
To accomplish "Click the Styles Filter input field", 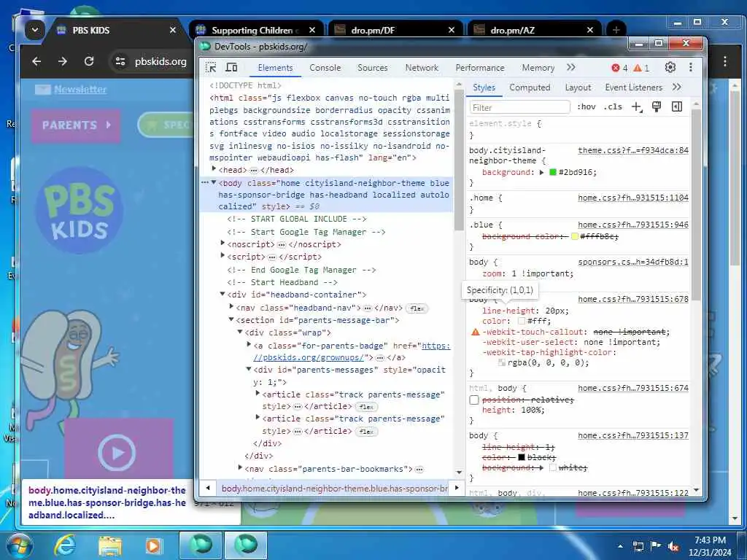I will pyautogui.click(x=519, y=108).
